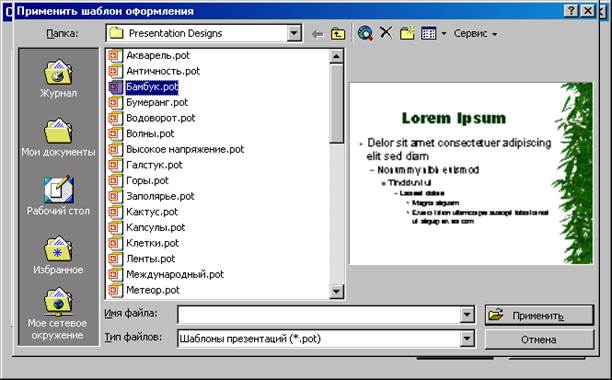Click the icon next to Горы.pot
The height and width of the screenshot is (380, 612).
pyautogui.click(x=115, y=180)
